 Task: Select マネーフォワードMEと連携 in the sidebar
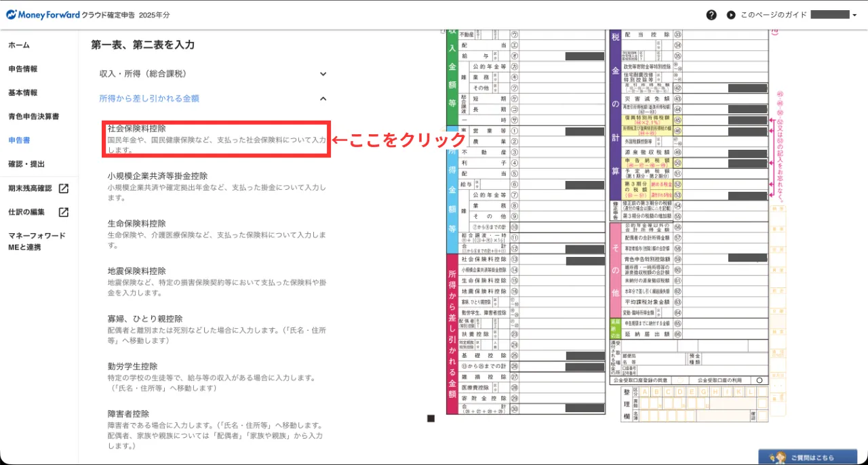pos(37,241)
